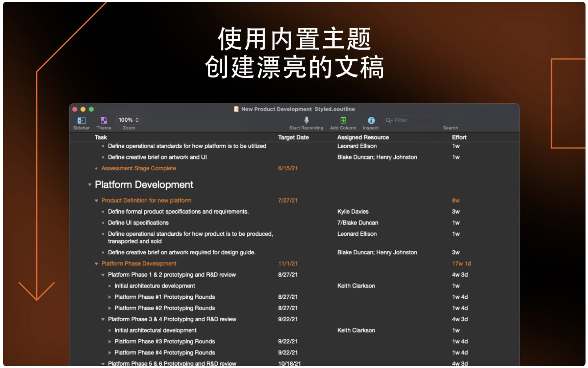Collapse 'Product Definition for new platform'
The width and height of the screenshot is (588, 368).
point(96,200)
